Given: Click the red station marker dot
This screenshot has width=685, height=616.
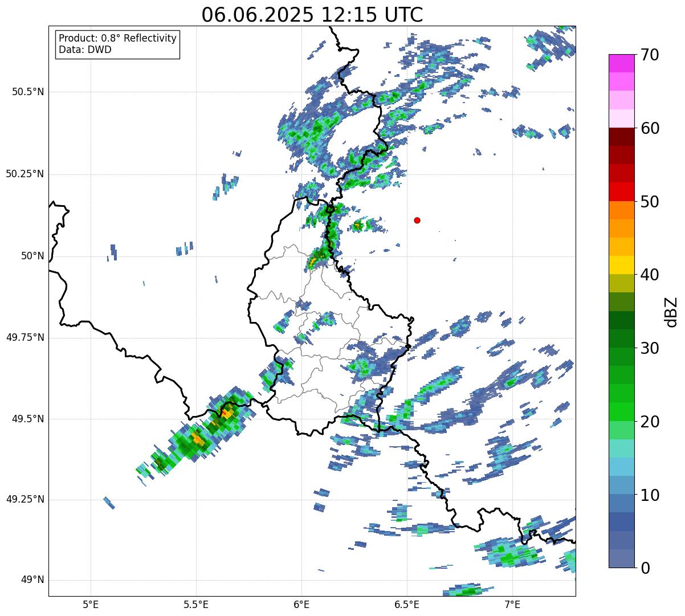Looking at the screenshot, I should click(417, 220).
